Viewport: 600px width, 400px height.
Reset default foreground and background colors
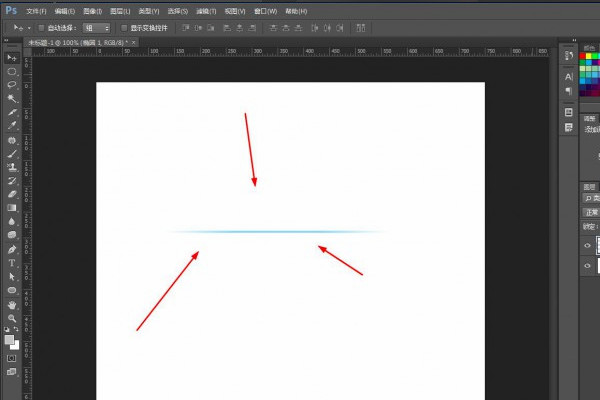coord(7,329)
